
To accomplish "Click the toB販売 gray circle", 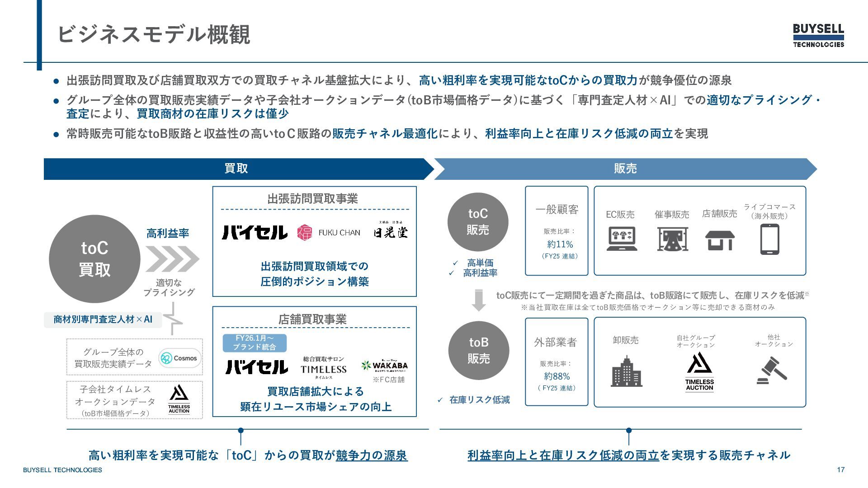I will pos(478,351).
